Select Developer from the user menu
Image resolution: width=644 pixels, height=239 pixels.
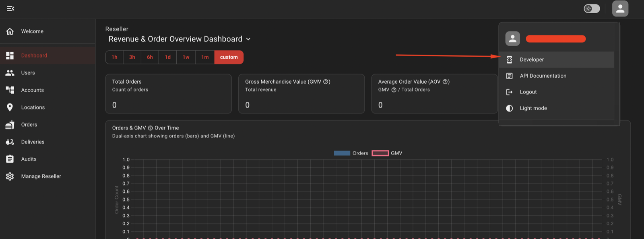556,60
